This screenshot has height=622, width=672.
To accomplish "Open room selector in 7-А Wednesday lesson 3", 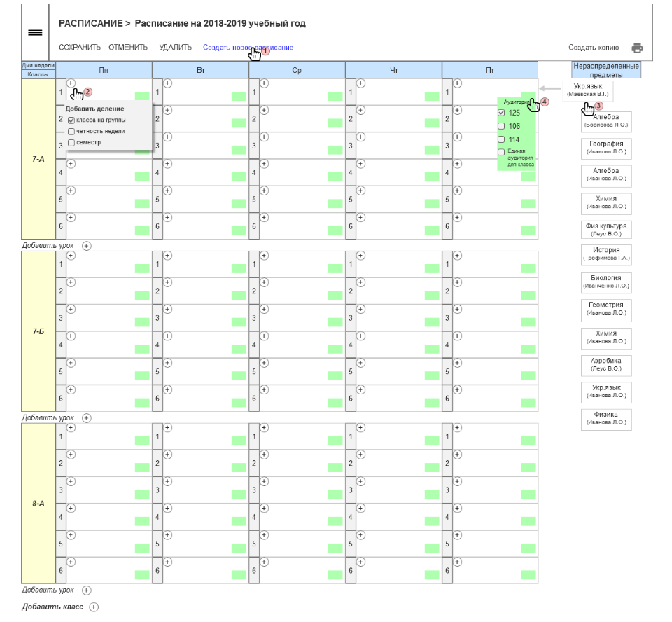I will click(x=335, y=150).
